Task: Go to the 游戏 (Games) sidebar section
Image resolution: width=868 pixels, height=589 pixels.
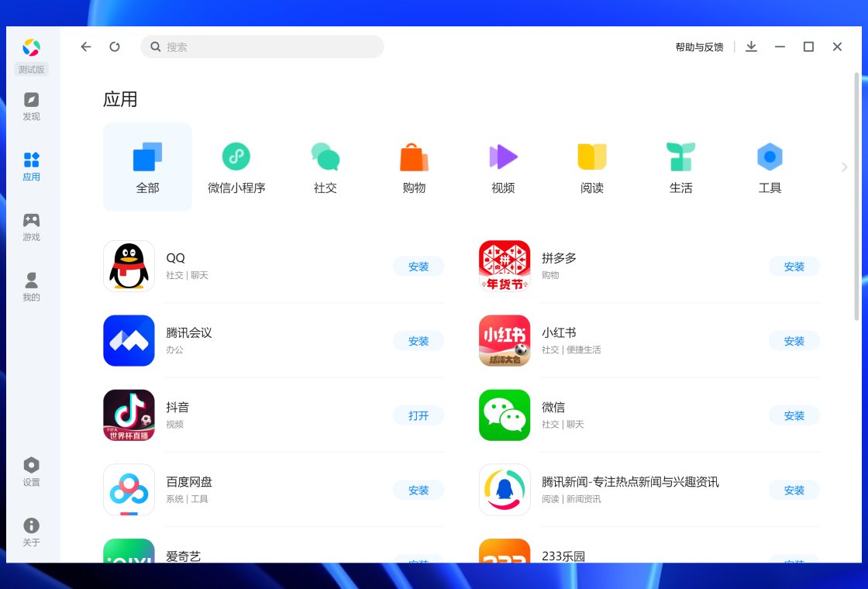Action: (x=32, y=227)
